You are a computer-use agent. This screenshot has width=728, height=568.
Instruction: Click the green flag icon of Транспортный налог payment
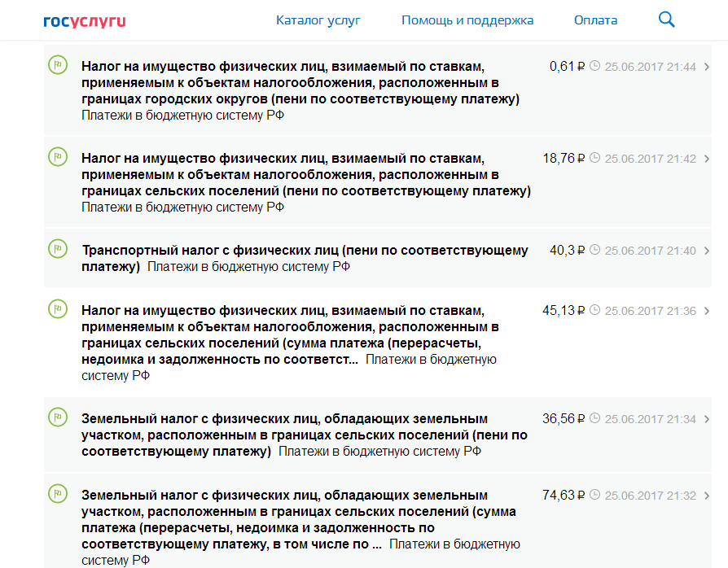(x=58, y=249)
